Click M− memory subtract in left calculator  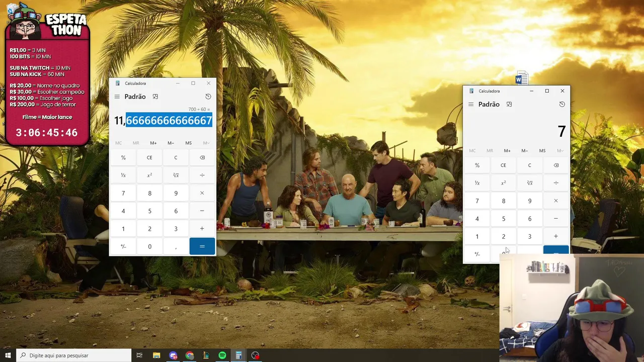171,143
